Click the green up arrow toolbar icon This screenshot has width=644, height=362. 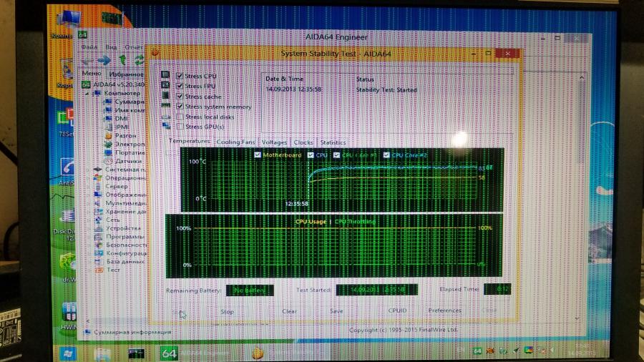click(122, 60)
